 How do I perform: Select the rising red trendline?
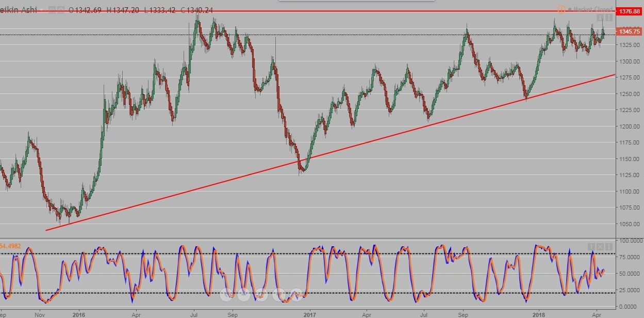tap(330, 153)
